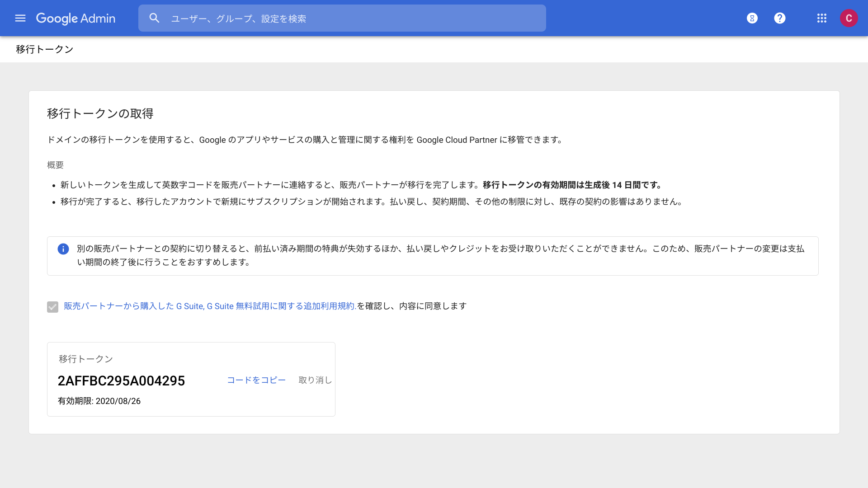The width and height of the screenshot is (868, 488).
Task: Open the account avatar C
Action: (849, 18)
